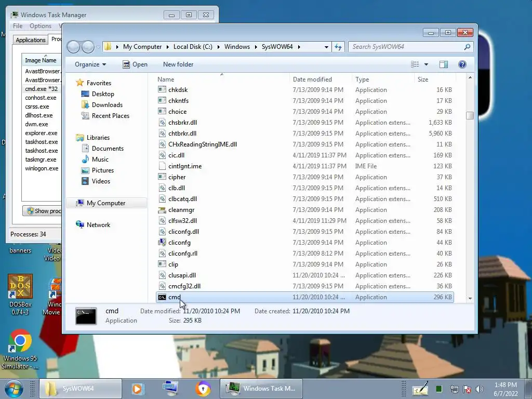Screen dimensions: 532x399
Task: Sort by the Date modified column header
Action: point(312,79)
